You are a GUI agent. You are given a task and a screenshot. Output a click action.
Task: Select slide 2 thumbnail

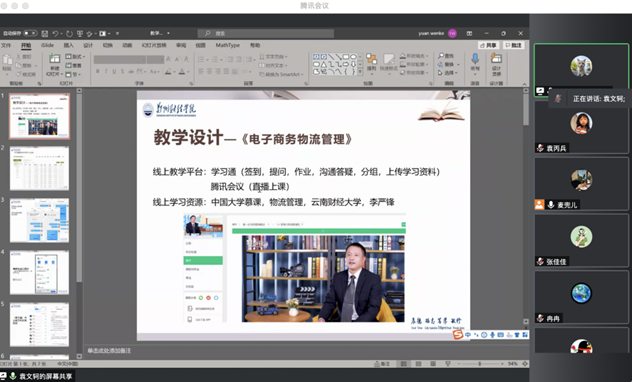tap(39, 168)
